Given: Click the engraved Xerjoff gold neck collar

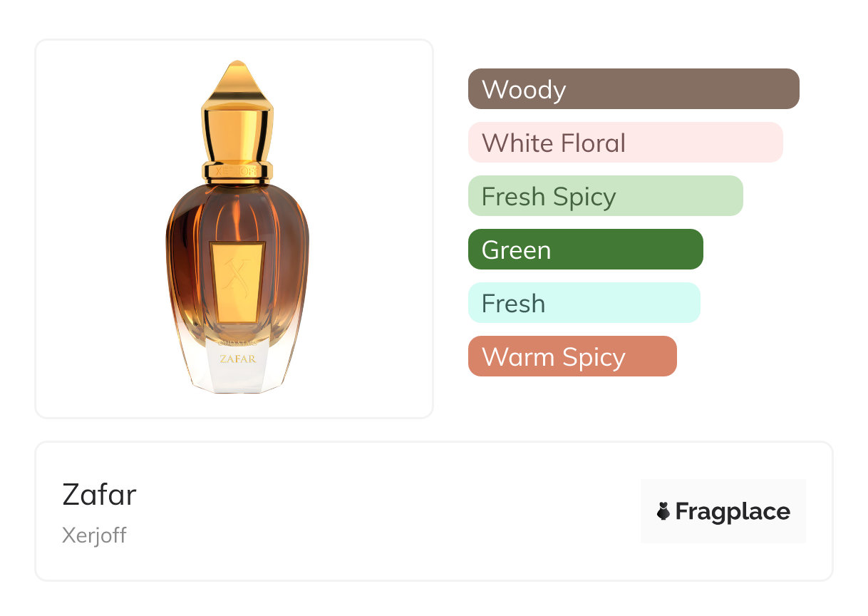Looking at the screenshot, I should 237,172.
